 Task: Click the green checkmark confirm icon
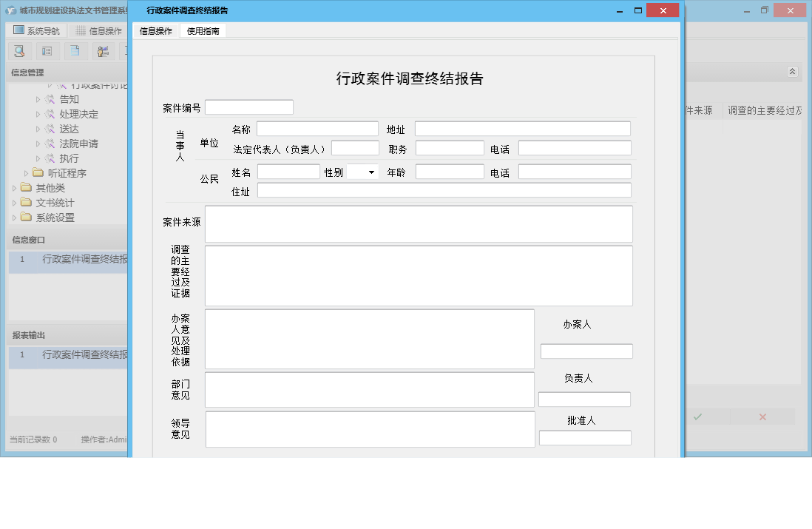[697, 417]
